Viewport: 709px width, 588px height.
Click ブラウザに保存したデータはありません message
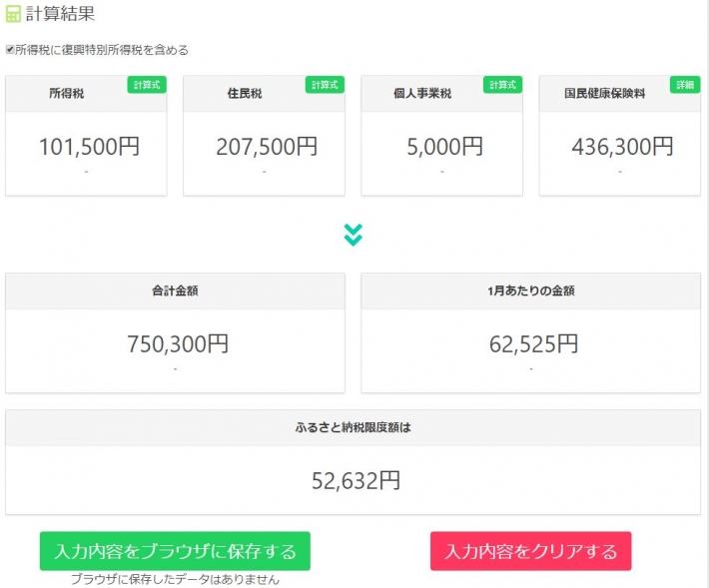(175, 579)
